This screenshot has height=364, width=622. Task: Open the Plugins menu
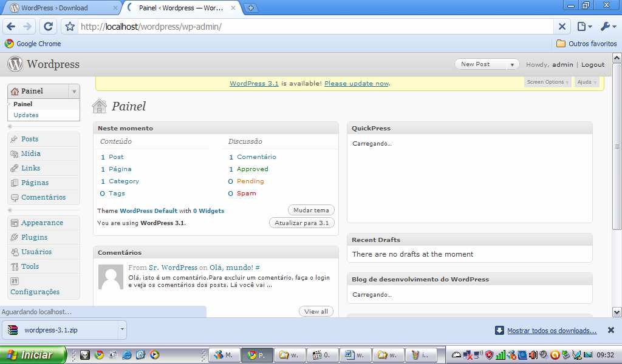35,237
